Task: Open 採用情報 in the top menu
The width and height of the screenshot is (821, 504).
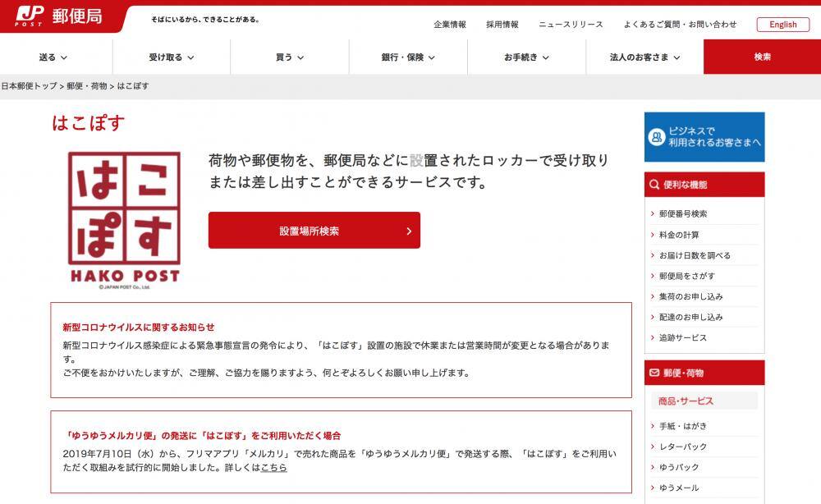Action: point(502,24)
